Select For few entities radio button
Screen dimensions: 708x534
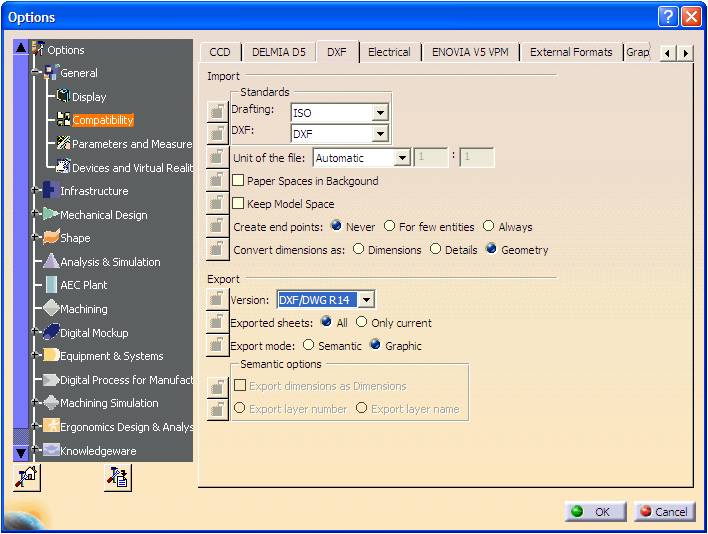tap(389, 225)
